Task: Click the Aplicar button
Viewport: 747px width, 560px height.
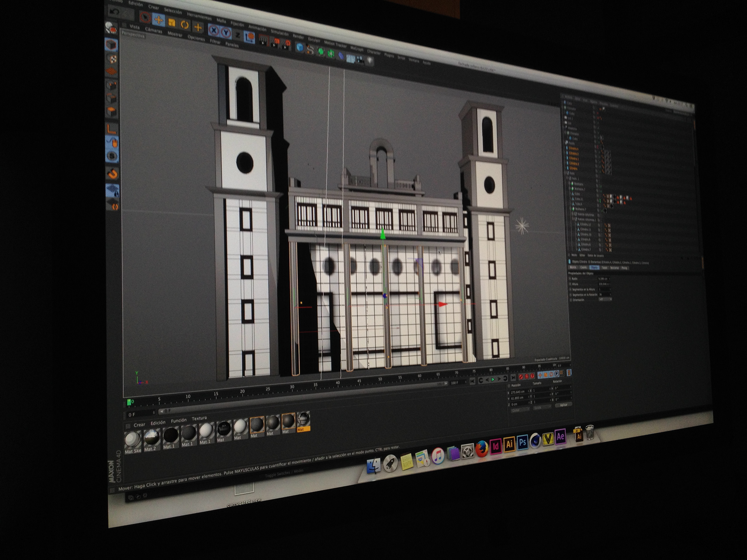Action: pyautogui.click(x=563, y=405)
